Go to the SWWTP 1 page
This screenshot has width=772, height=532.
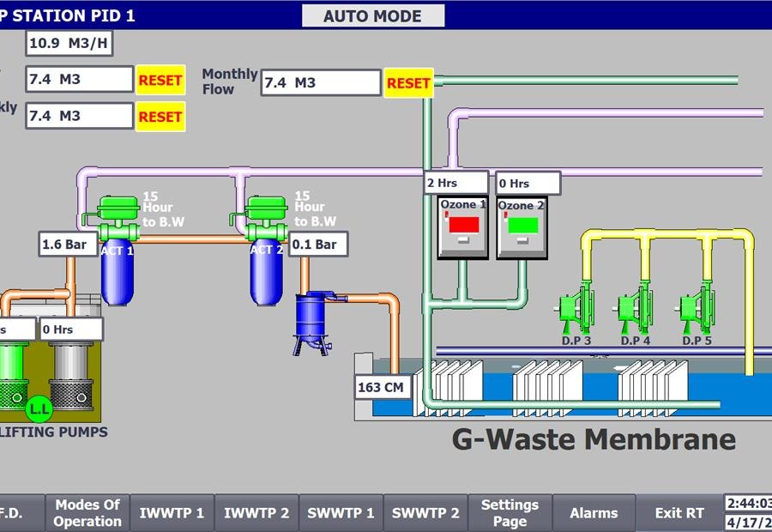pos(341,513)
